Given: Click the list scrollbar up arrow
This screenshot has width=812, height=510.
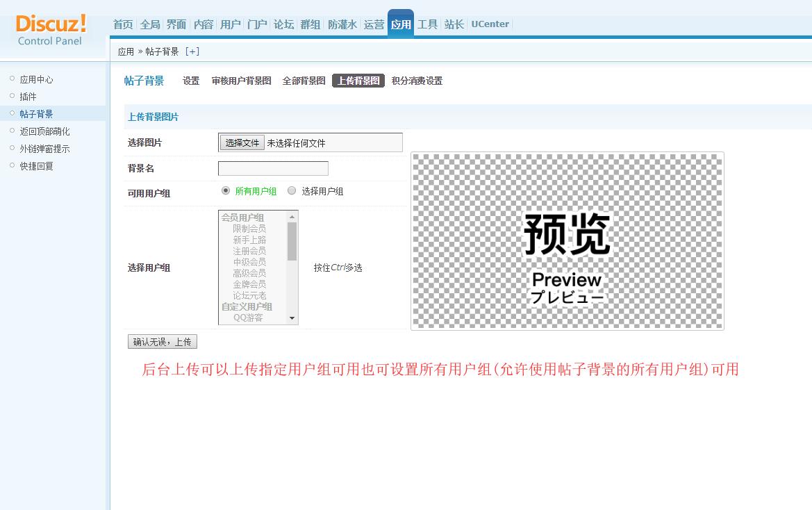Looking at the screenshot, I should point(292,216).
